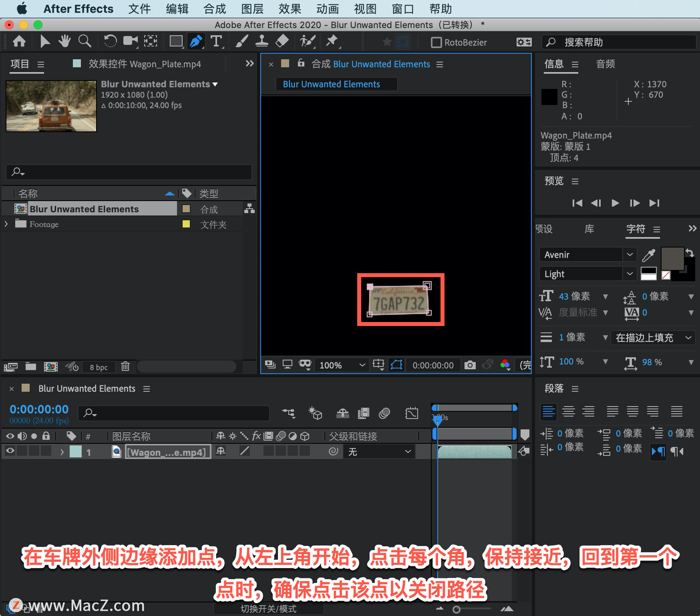
Task: Select the Roto Brush tool
Action: point(308,41)
